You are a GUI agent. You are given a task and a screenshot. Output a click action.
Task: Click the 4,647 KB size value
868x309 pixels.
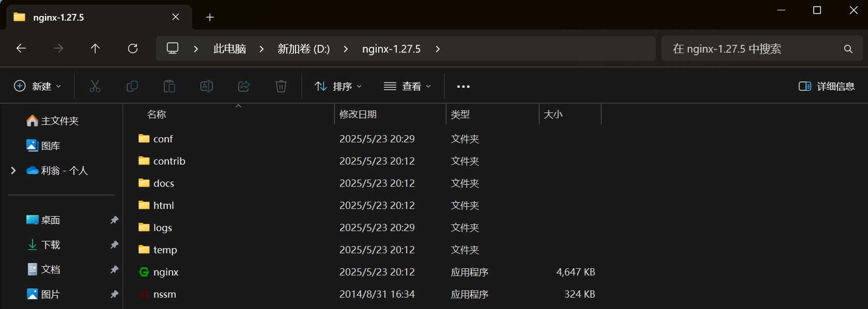(x=576, y=272)
